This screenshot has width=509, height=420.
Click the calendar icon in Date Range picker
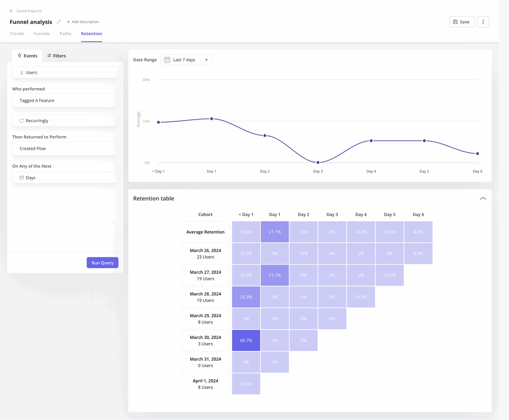[167, 60]
